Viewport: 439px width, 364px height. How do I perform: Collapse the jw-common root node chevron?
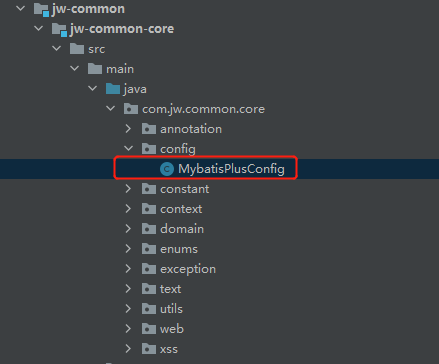21,8
